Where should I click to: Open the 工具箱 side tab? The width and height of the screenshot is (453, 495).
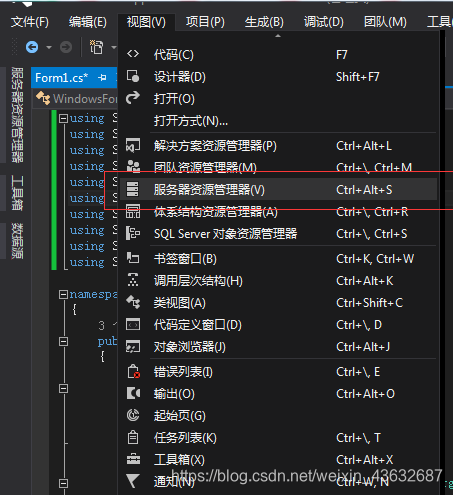[x=17, y=193]
